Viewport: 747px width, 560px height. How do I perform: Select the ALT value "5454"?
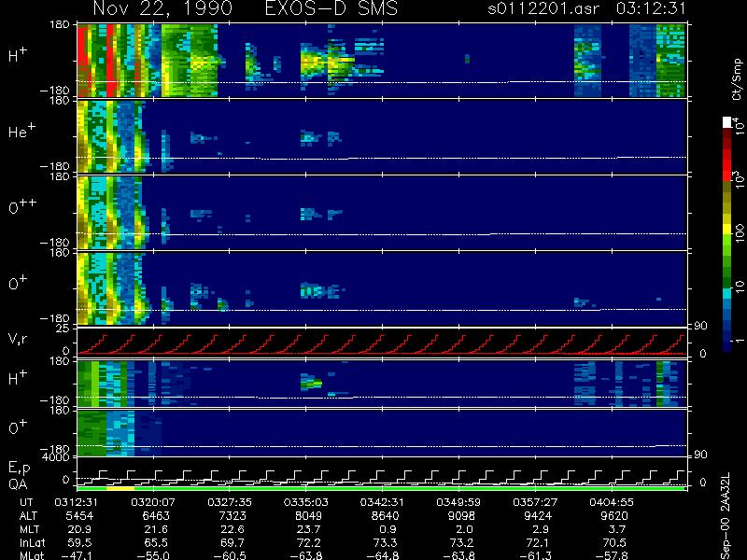(79, 516)
